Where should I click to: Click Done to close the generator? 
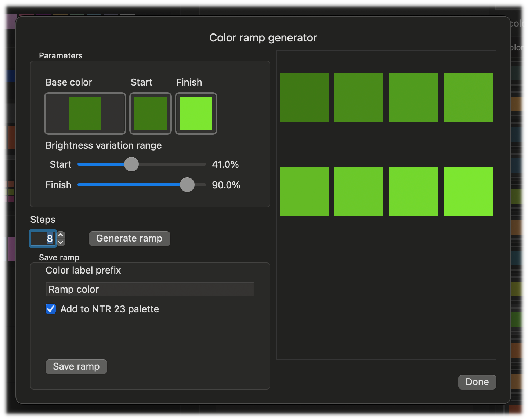click(x=477, y=382)
